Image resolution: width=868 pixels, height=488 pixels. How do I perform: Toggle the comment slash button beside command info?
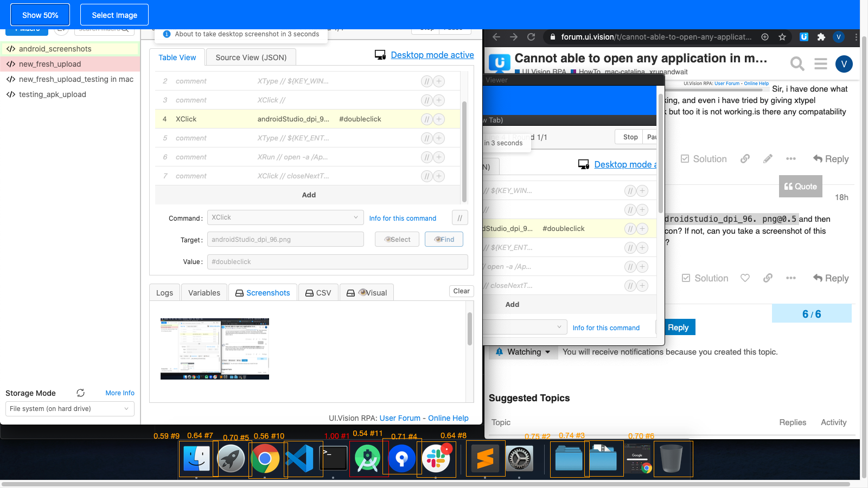[x=459, y=218]
